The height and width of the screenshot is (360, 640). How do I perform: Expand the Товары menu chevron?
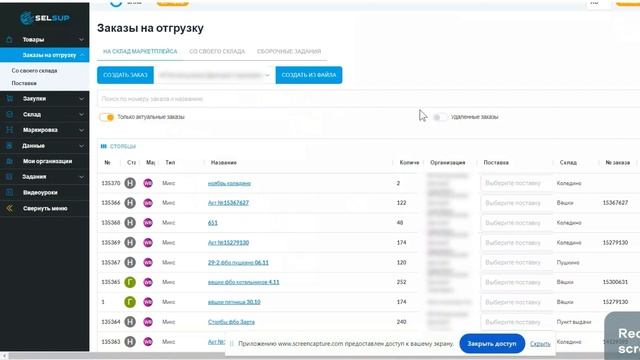pyautogui.click(x=81, y=40)
